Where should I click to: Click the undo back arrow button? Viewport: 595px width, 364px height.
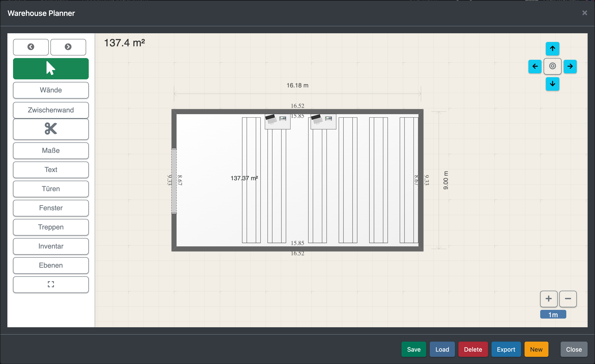[x=31, y=47]
